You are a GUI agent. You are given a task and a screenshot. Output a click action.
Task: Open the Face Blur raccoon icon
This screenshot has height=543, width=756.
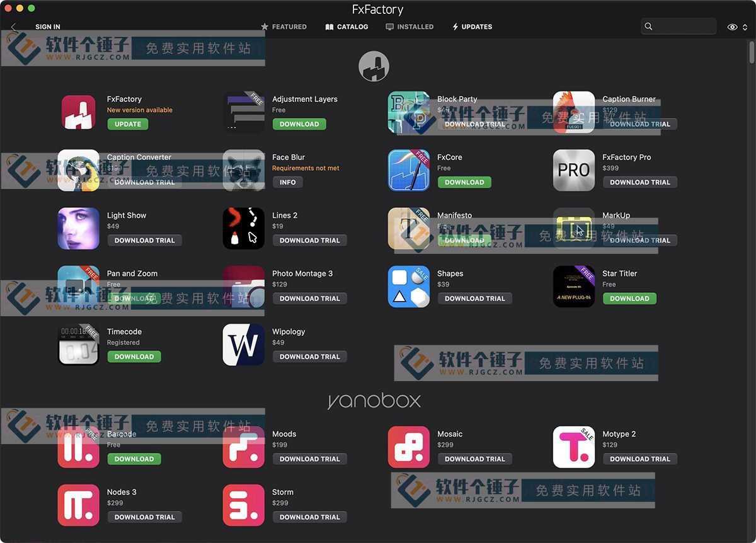tap(244, 170)
